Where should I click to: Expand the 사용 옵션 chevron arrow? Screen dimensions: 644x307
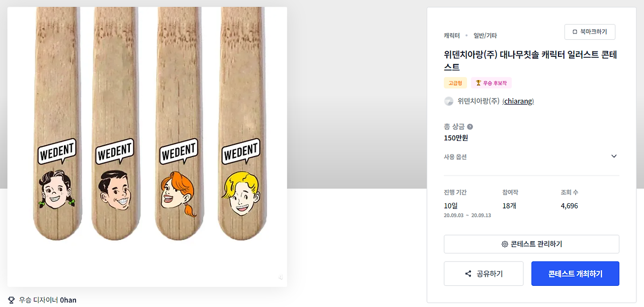(614, 156)
